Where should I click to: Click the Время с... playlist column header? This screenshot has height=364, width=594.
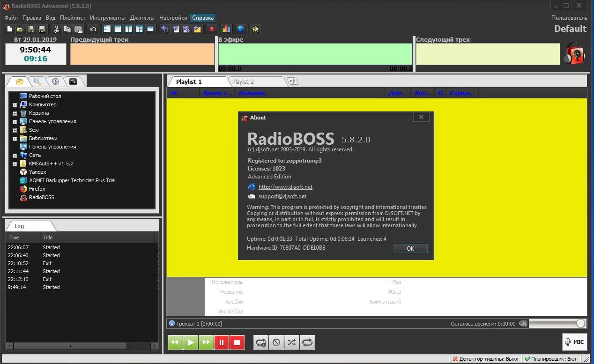(217, 93)
